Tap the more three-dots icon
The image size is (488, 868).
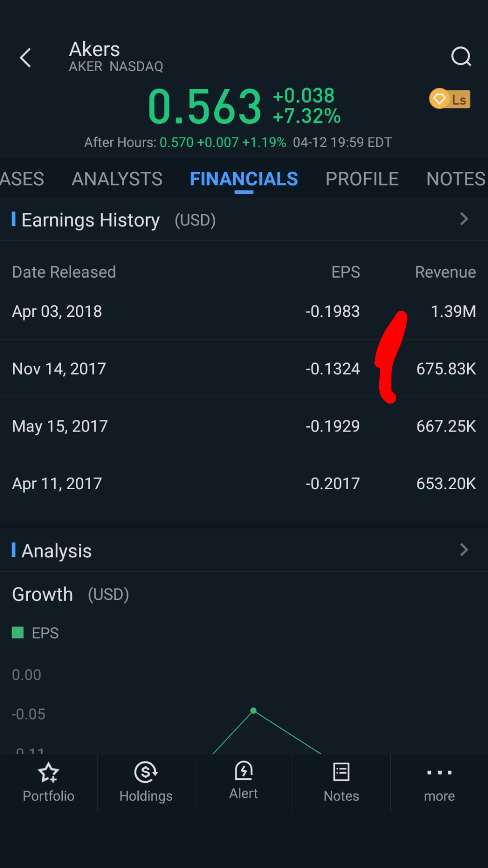pyautogui.click(x=439, y=773)
